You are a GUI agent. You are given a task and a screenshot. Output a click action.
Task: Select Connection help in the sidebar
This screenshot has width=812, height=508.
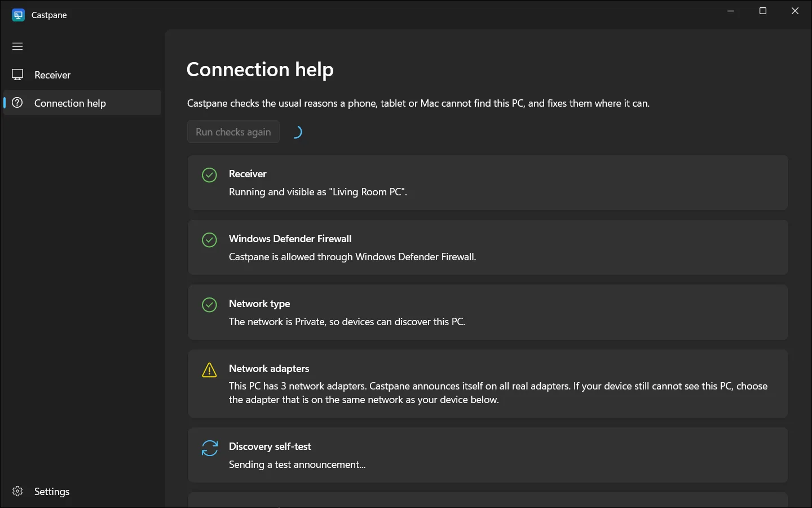pyautogui.click(x=82, y=103)
